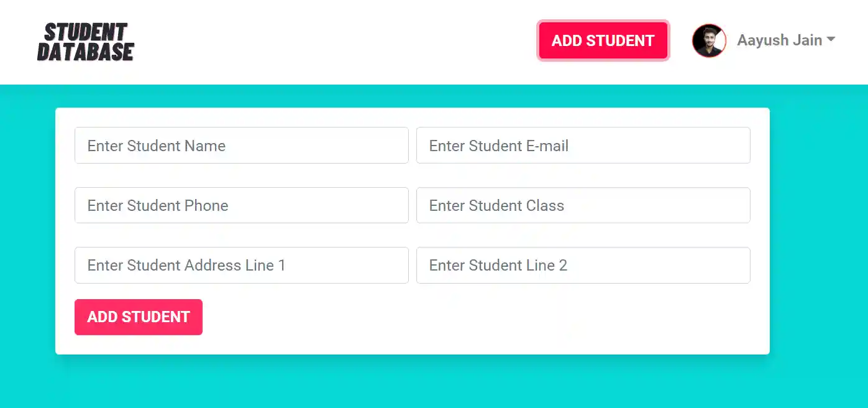Click teal strip above the form card
The height and width of the screenshot is (408, 868).
click(x=410, y=96)
